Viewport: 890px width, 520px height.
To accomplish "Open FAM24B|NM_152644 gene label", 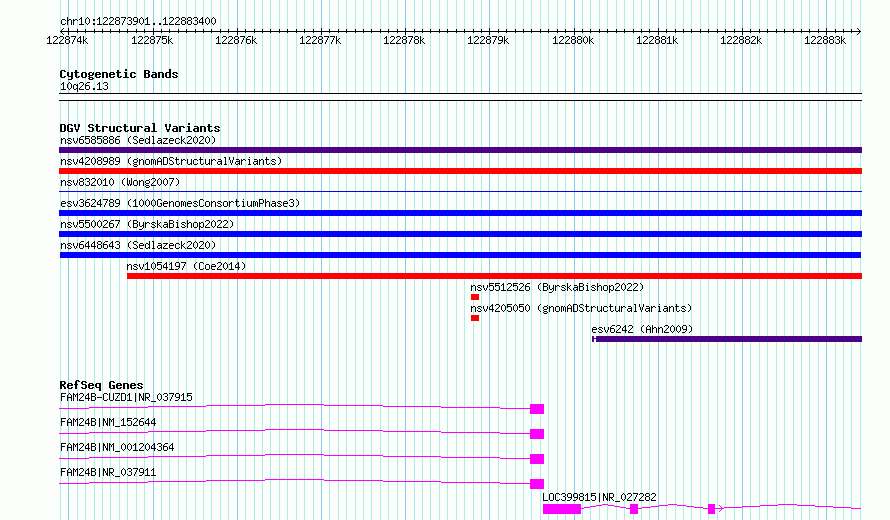I will coord(108,422).
